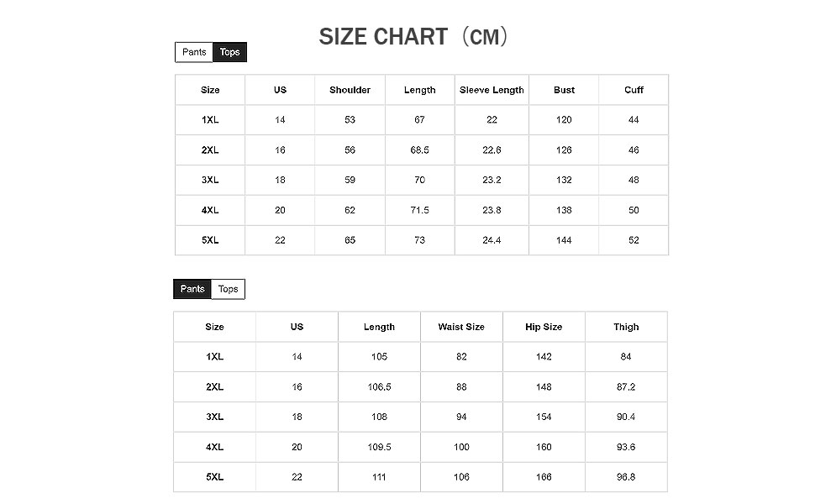815x504 pixels.
Task: Click the 96.8 thigh value cell
Action: (626, 477)
